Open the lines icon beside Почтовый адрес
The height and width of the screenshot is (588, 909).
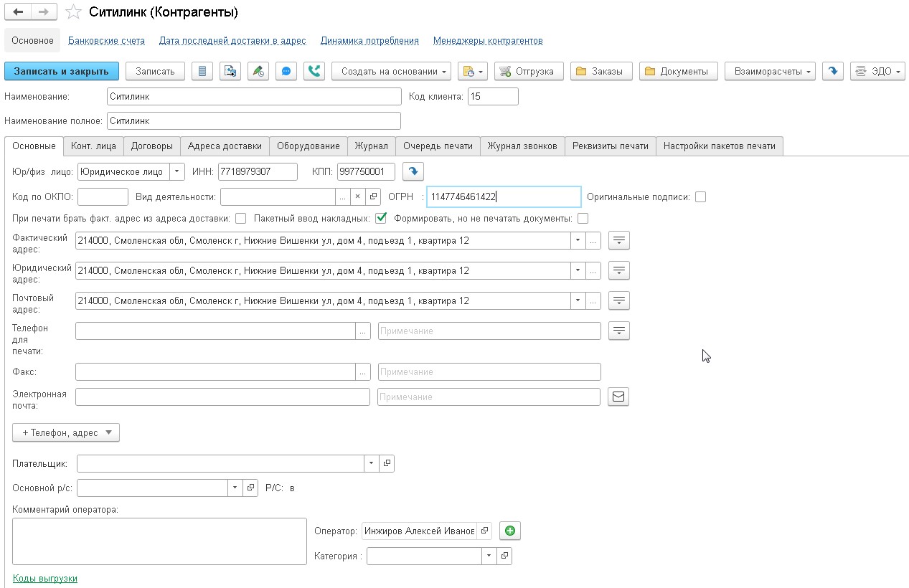click(x=619, y=300)
